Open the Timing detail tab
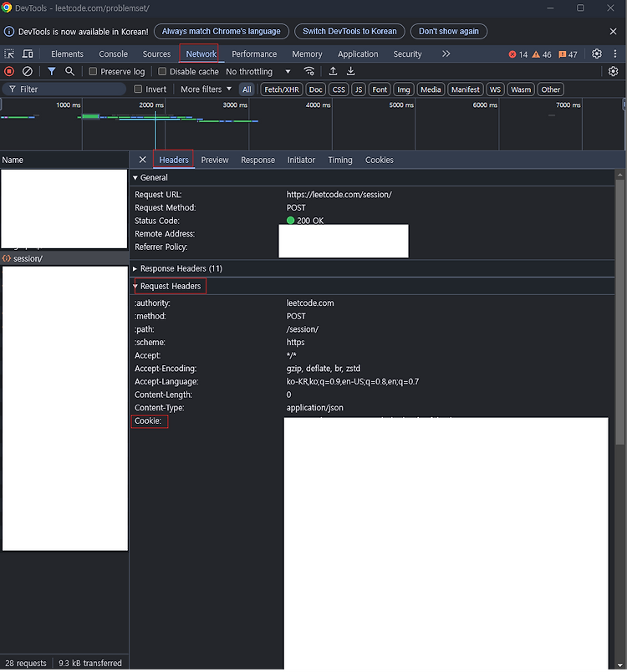Image resolution: width=627 pixels, height=672 pixels. point(340,160)
